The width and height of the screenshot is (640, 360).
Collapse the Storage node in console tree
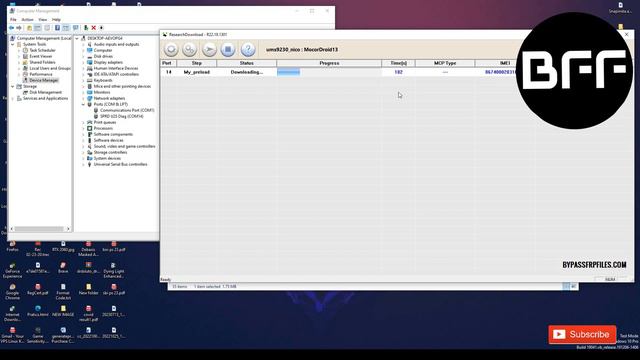[13, 87]
